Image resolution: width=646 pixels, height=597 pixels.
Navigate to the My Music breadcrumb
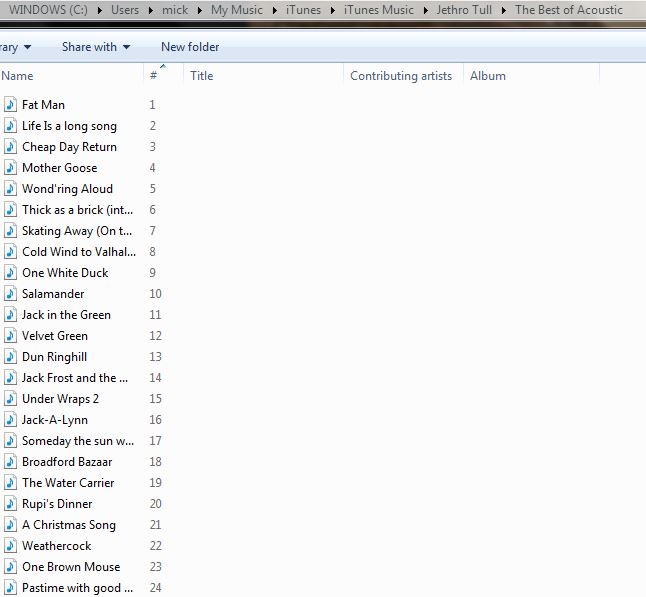[x=236, y=10]
